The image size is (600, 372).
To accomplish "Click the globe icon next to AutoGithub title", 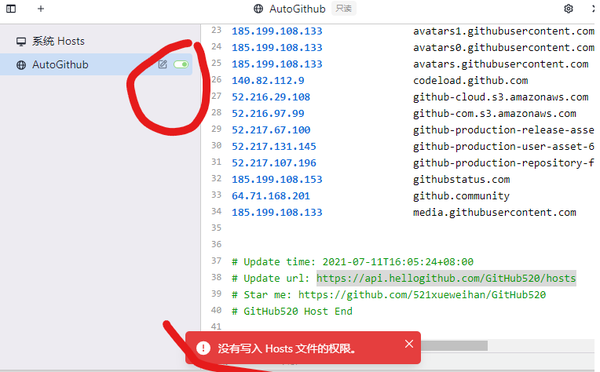I will [258, 8].
